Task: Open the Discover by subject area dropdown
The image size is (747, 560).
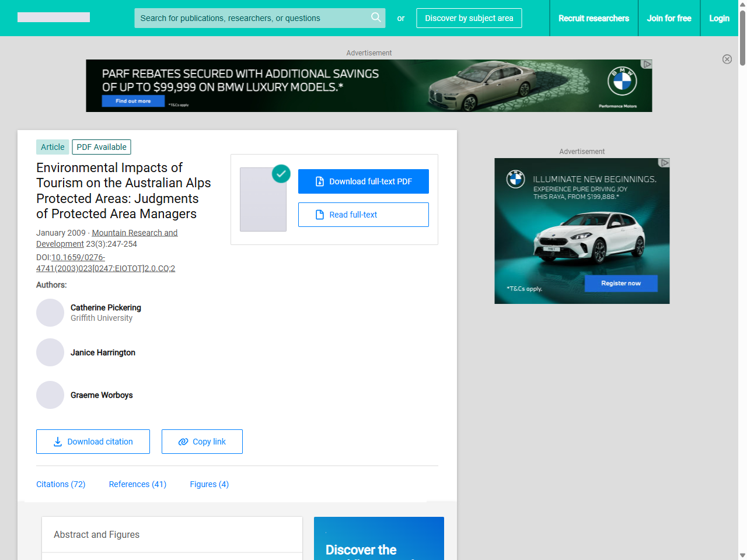Action: click(x=469, y=18)
